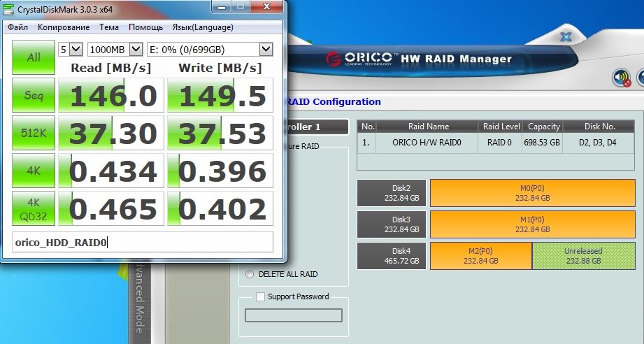Open the Тема menu
This screenshot has width=644, height=344.
109,27
